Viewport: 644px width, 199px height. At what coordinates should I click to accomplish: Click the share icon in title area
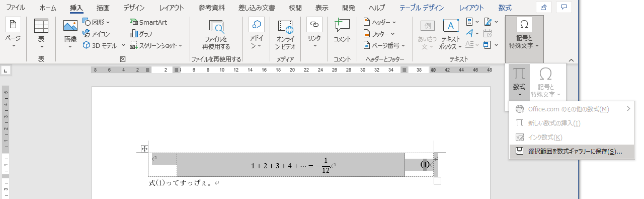pos(543,7)
